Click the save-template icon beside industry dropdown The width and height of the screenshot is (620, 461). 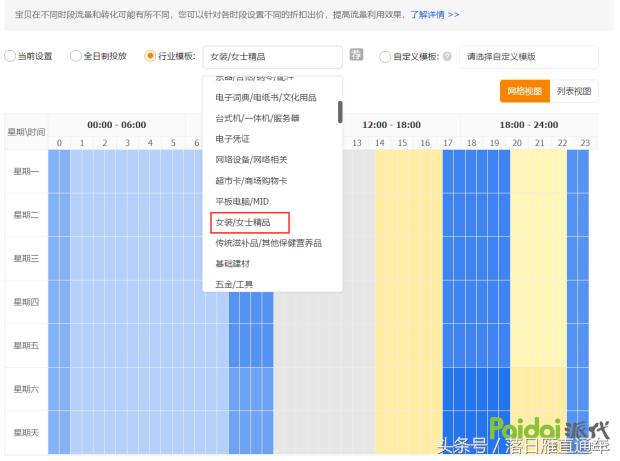[x=356, y=55]
